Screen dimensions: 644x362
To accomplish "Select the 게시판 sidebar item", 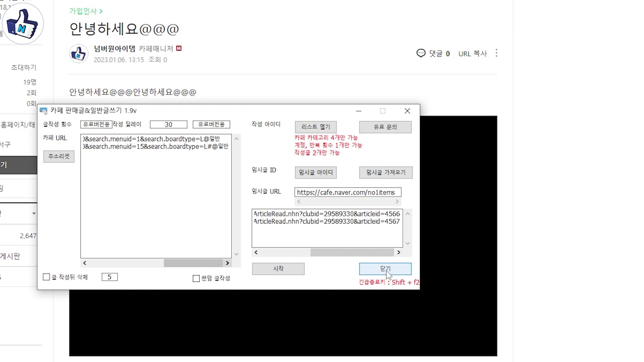I will coord(11,256).
